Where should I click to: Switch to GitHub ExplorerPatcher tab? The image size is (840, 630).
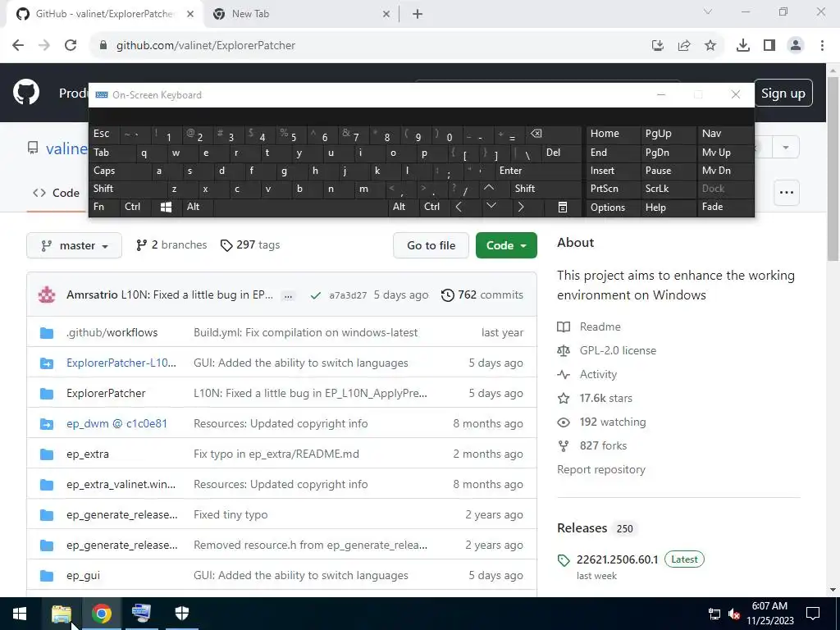[105, 14]
